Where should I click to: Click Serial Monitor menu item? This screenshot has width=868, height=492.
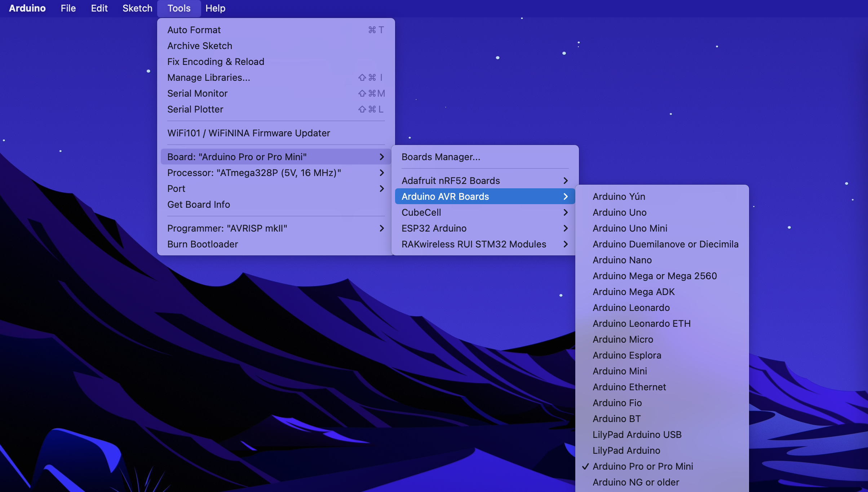(198, 93)
